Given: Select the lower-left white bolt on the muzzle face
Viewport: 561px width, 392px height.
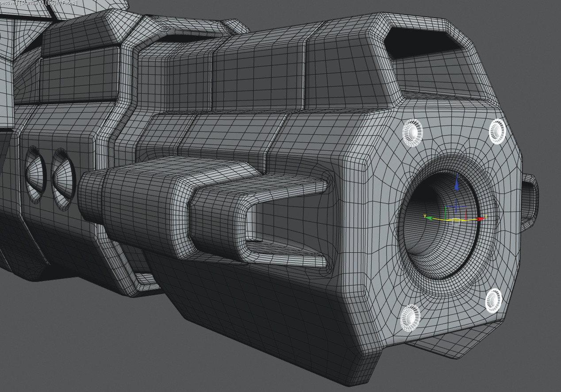Looking at the screenshot, I should tap(410, 317).
